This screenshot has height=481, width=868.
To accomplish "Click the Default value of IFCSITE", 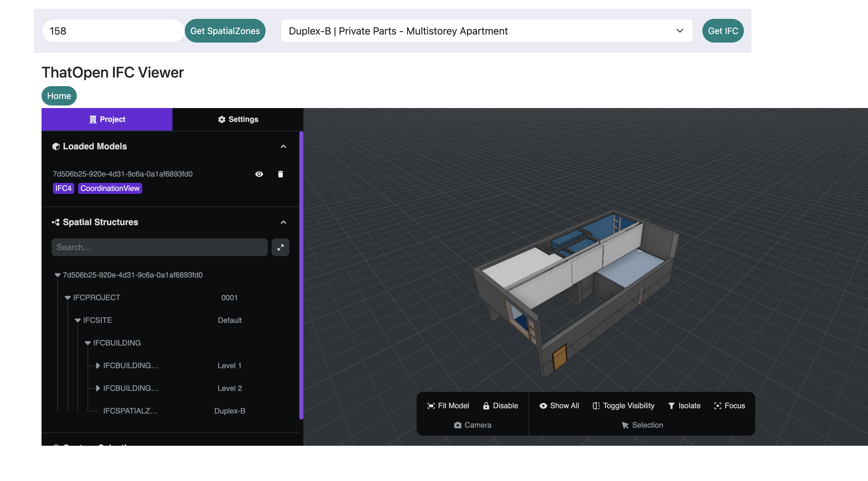I will coord(230,320).
